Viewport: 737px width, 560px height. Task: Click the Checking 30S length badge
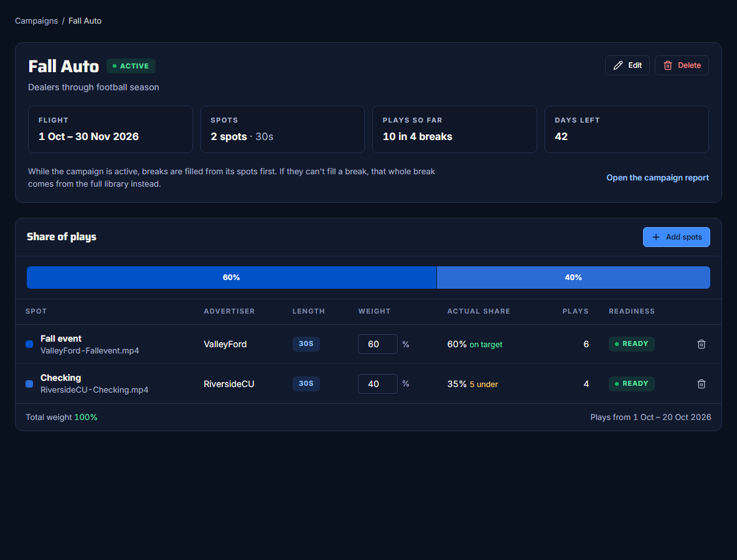pos(306,383)
